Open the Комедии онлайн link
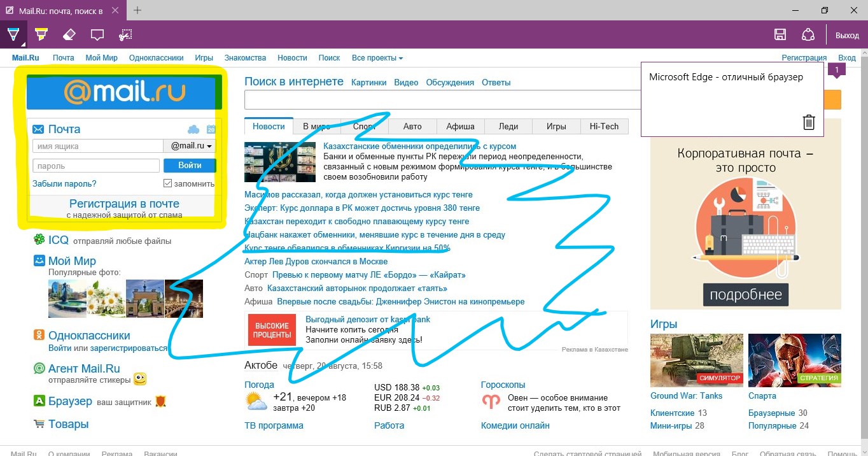Image resolution: width=868 pixels, height=456 pixels. pyautogui.click(x=515, y=425)
